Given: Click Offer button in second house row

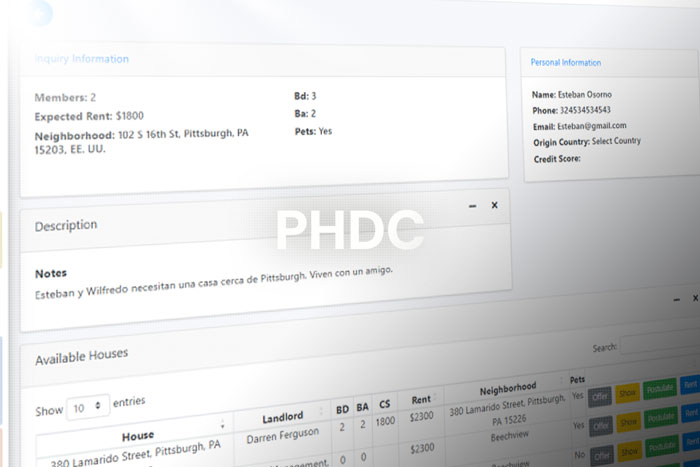Looking at the screenshot, I should click(x=600, y=423).
